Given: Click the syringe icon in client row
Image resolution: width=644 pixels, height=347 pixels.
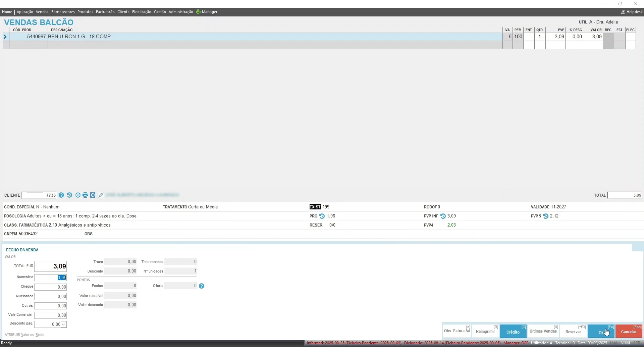Looking at the screenshot, I should [101, 195].
